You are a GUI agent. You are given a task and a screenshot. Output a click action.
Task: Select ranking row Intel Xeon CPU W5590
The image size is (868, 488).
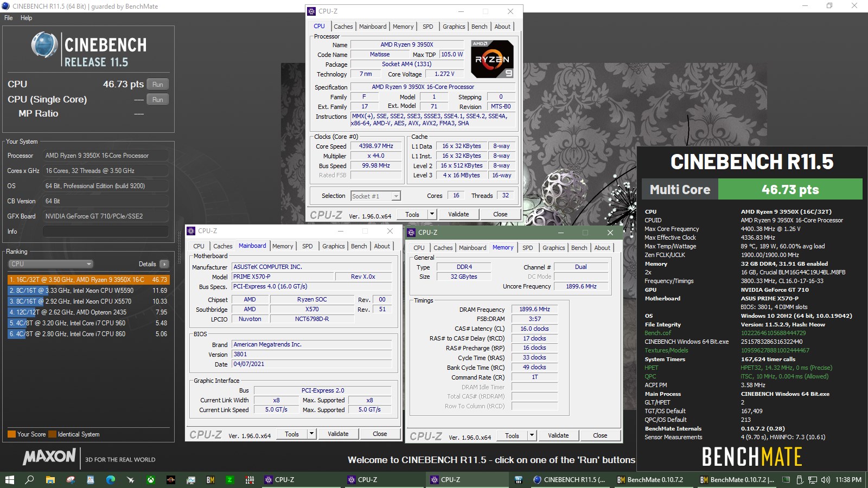click(88, 291)
